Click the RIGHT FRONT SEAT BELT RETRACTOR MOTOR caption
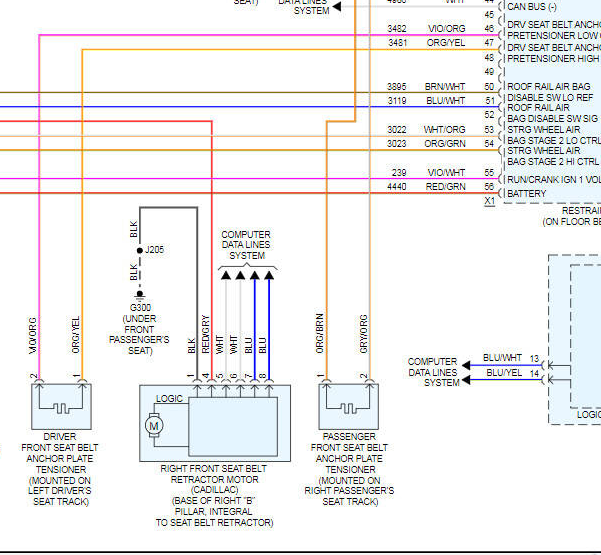The width and height of the screenshot is (601, 555). [x=214, y=496]
